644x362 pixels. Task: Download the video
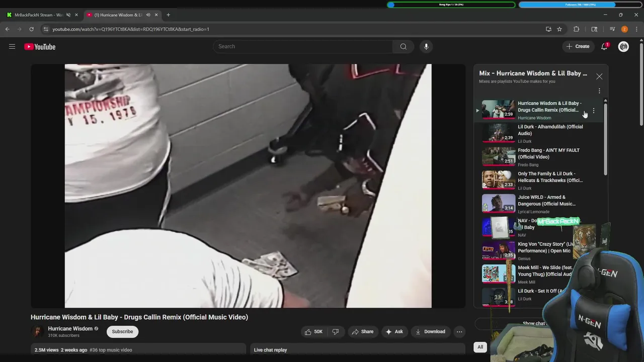(430, 332)
